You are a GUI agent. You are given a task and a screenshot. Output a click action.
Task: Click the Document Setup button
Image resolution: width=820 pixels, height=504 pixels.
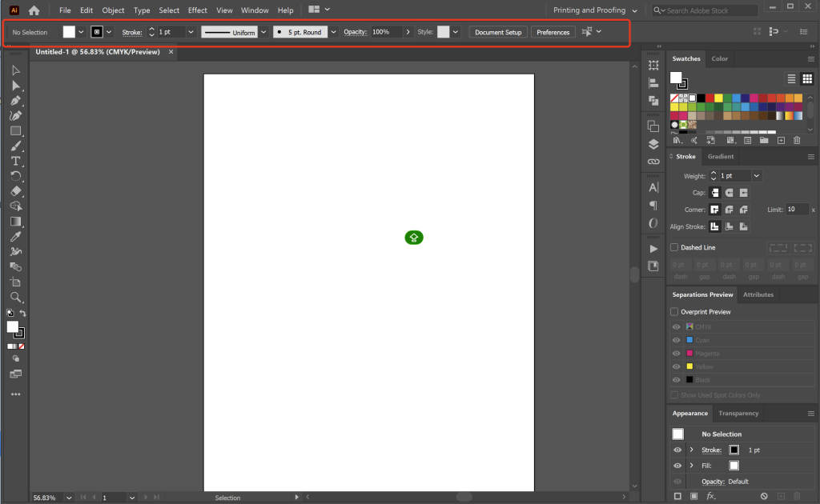coord(497,32)
